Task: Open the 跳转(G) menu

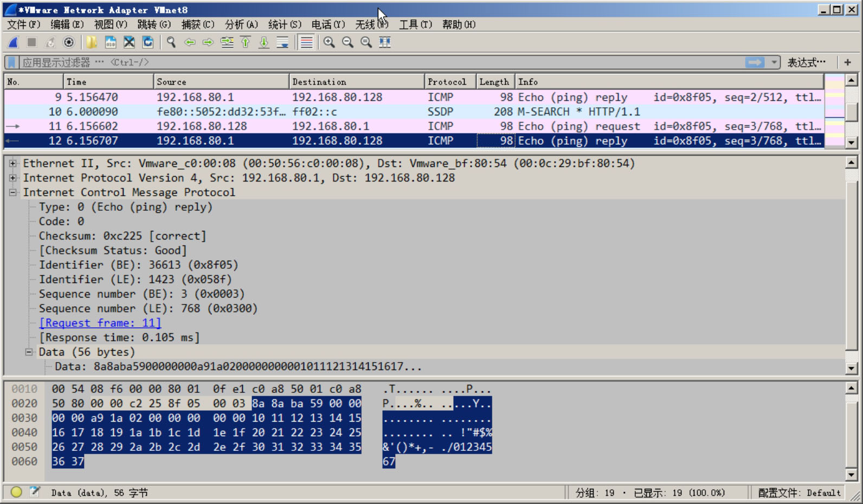Action: click(154, 24)
